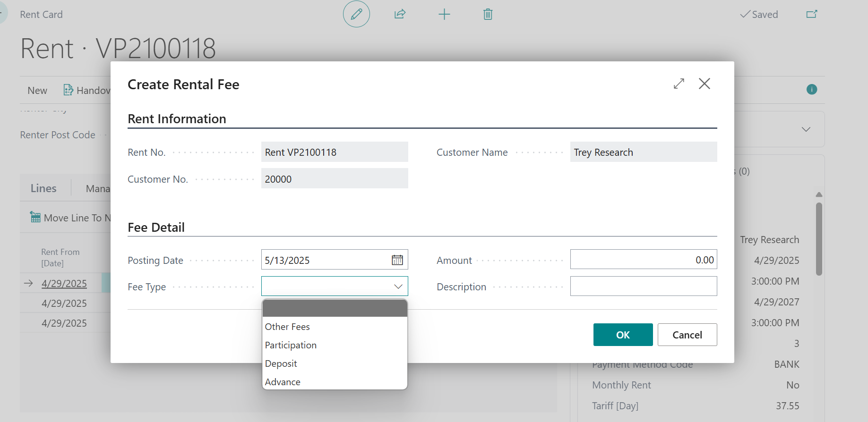Switch to the Lines tab

43,188
